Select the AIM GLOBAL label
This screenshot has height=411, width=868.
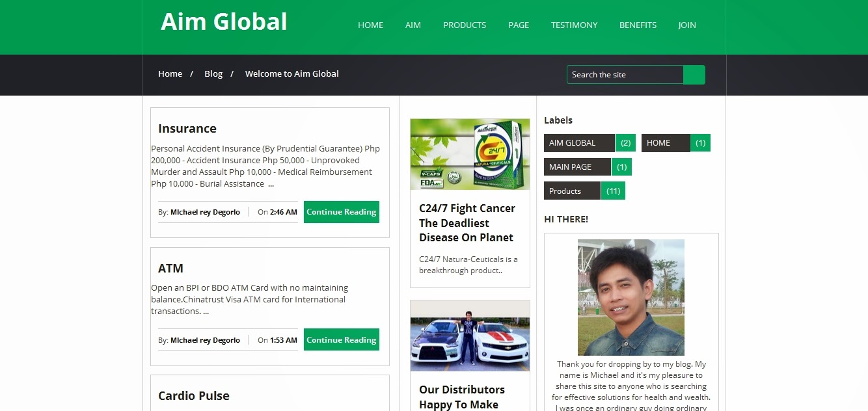(x=579, y=143)
